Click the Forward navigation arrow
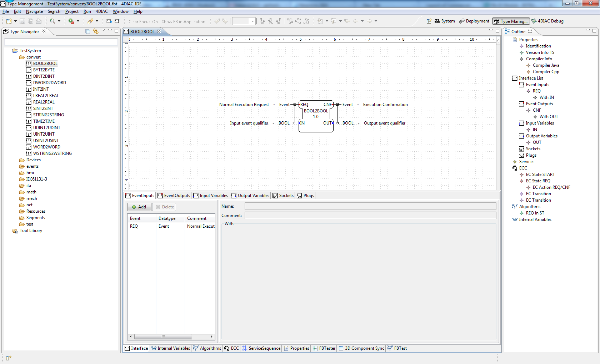Screen dimensions: 600x364 coord(369,21)
